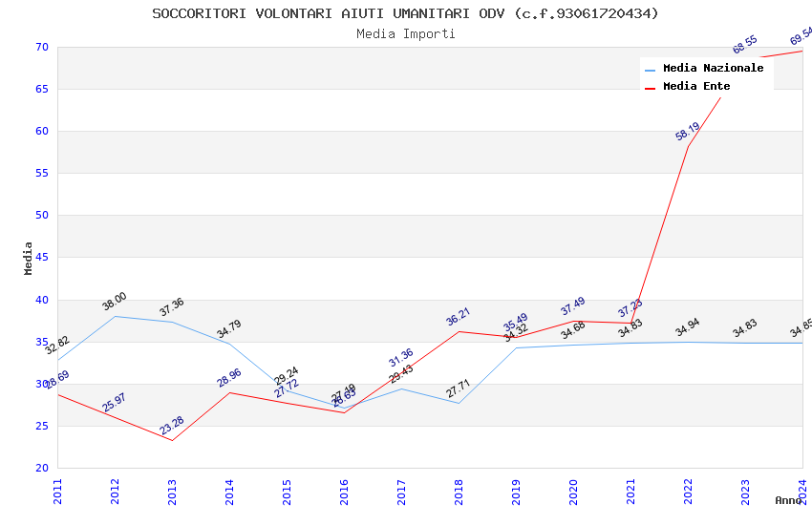
Task: Click the y-axis tick label 70
Action: pos(42,47)
